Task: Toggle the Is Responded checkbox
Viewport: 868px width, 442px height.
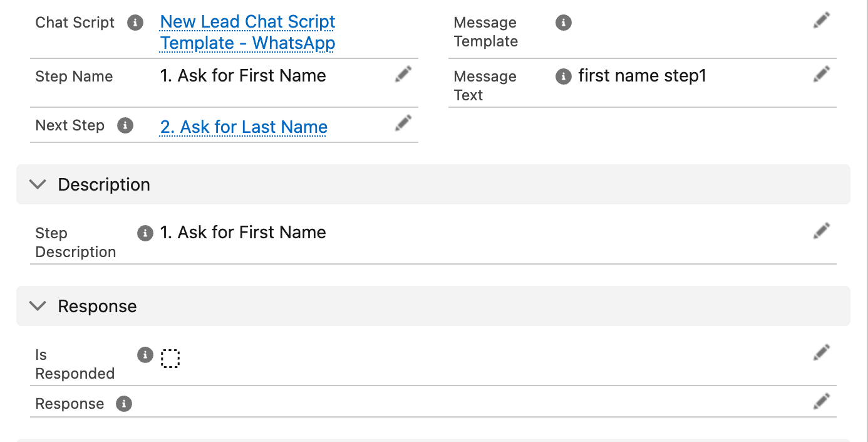Action: coord(170,358)
